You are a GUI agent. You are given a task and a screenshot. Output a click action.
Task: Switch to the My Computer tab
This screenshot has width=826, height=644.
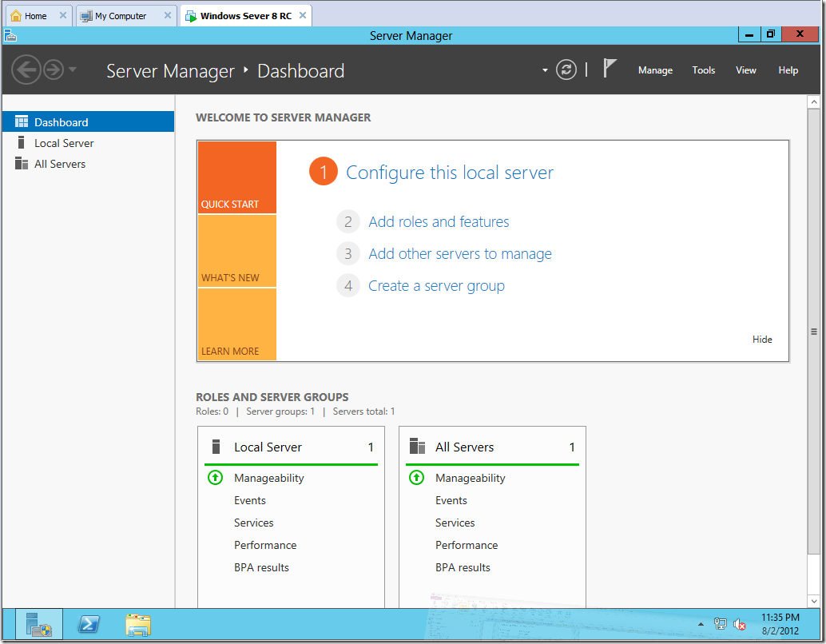[121, 15]
